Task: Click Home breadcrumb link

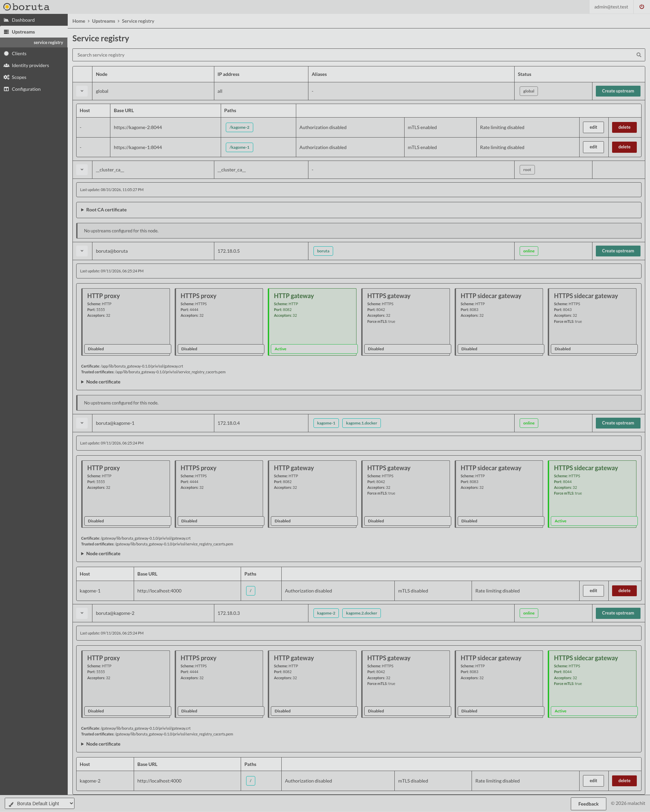Action: 79,21
